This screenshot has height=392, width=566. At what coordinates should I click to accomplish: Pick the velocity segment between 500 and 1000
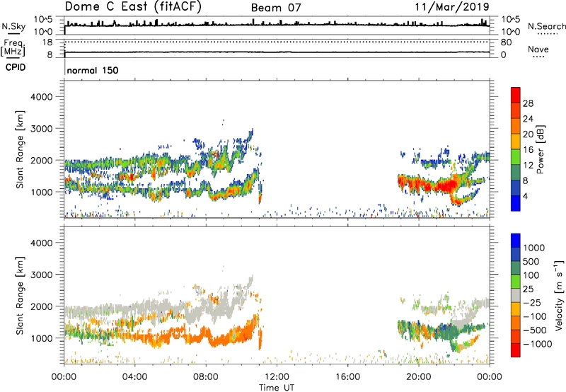tap(516, 254)
